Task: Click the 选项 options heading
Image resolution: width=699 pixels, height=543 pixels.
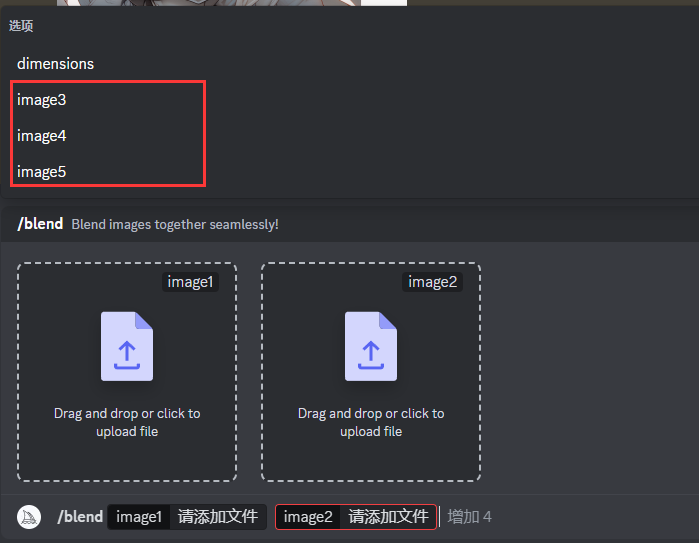Action: [x=21, y=26]
